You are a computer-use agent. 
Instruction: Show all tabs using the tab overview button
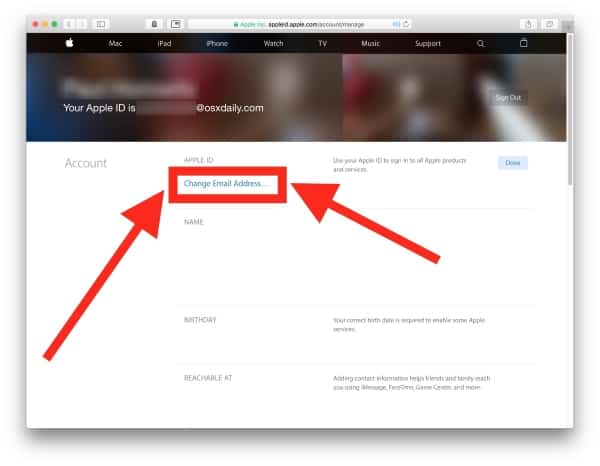550,23
